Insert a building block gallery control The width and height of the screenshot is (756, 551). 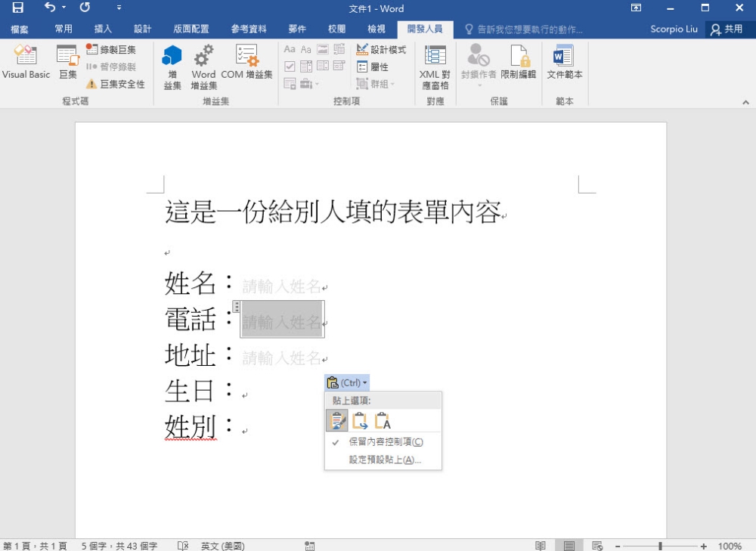tap(339, 49)
